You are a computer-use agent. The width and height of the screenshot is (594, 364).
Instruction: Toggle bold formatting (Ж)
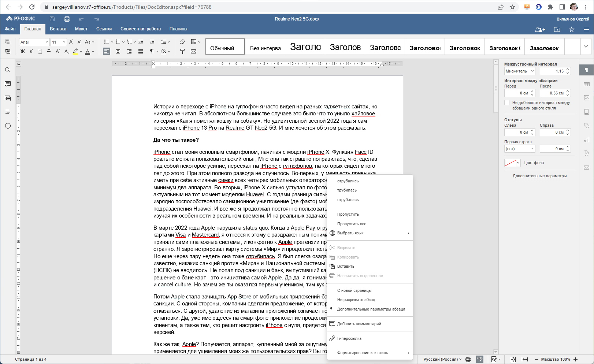pyautogui.click(x=23, y=52)
